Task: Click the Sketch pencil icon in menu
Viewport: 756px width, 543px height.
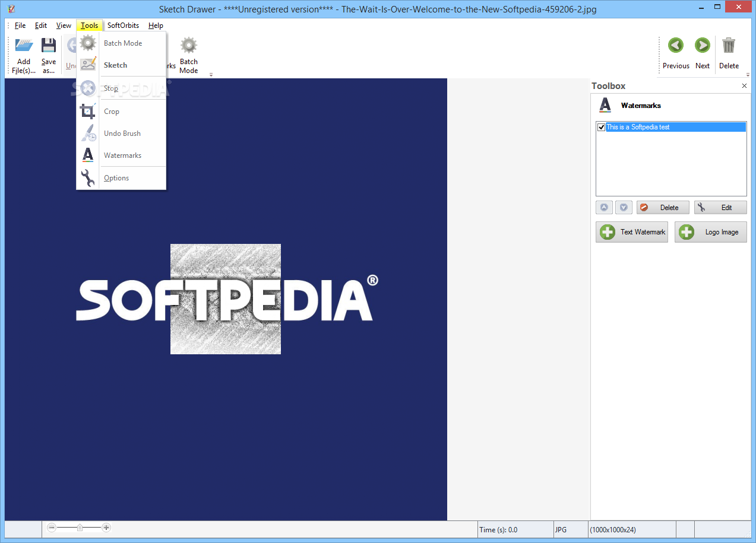Action: click(x=88, y=65)
